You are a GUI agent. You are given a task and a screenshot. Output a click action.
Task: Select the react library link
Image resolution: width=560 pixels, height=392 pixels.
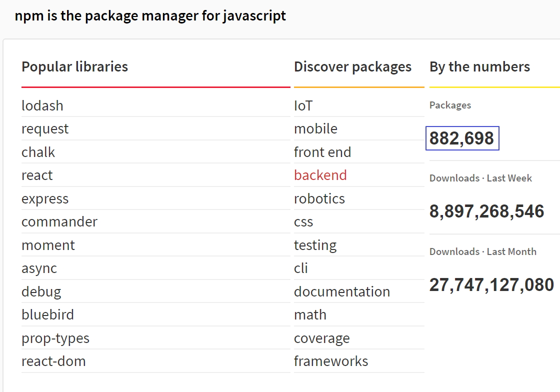pyautogui.click(x=37, y=175)
